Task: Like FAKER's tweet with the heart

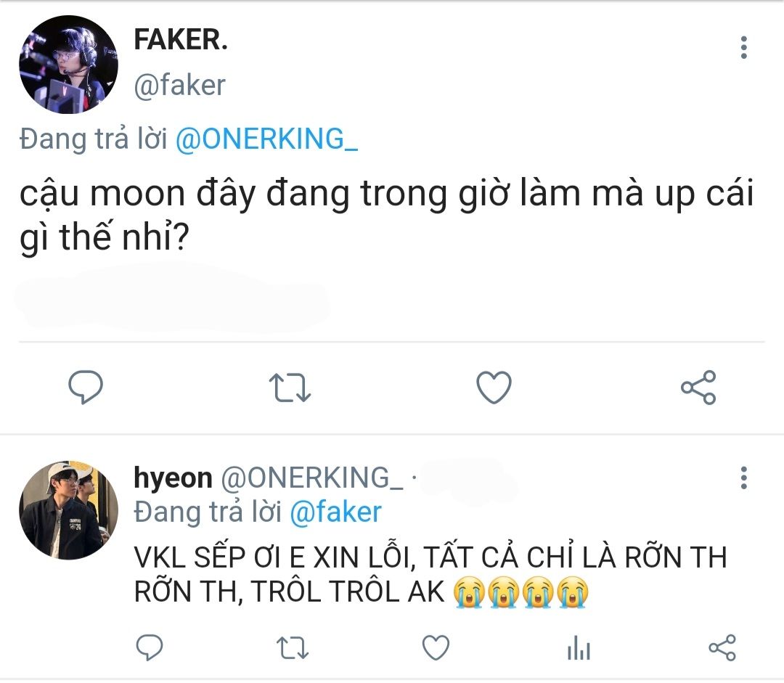Action: pyautogui.click(x=494, y=388)
